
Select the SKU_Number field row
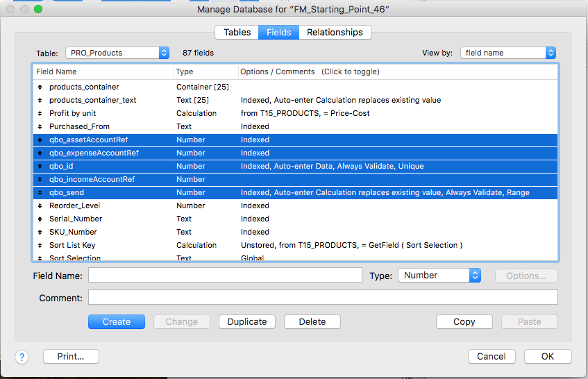point(295,232)
